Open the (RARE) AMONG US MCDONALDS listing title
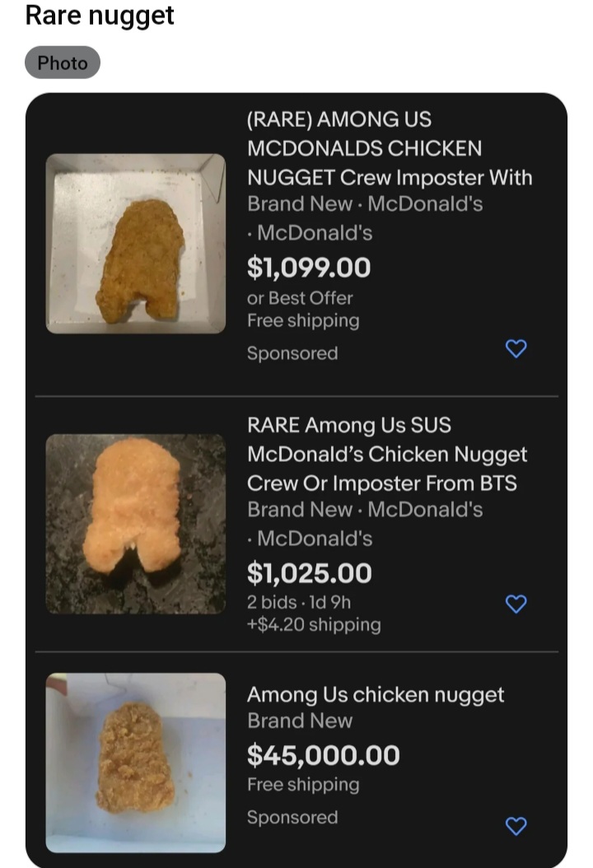Screen dimensions: 593x868 click(389, 148)
